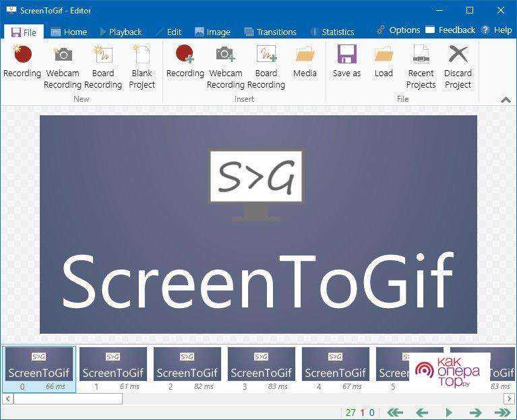
Task: Select frame 2 thumbnail, 82 ms
Action: [187, 369]
